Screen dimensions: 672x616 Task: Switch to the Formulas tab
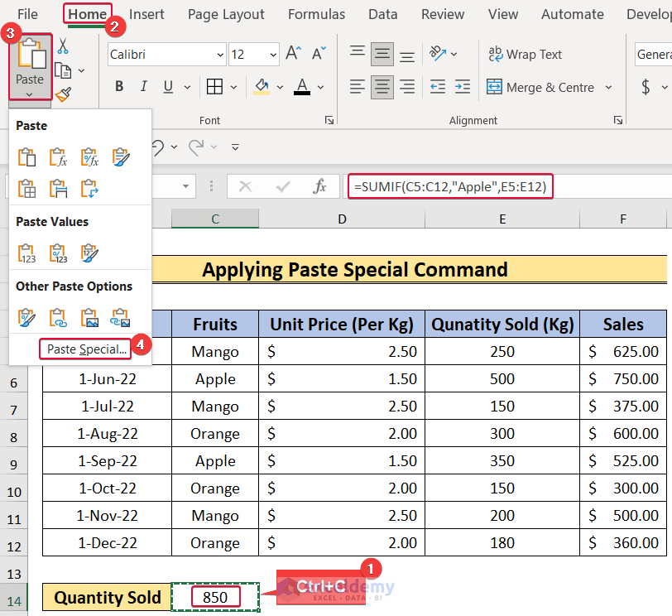tap(316, 14)
